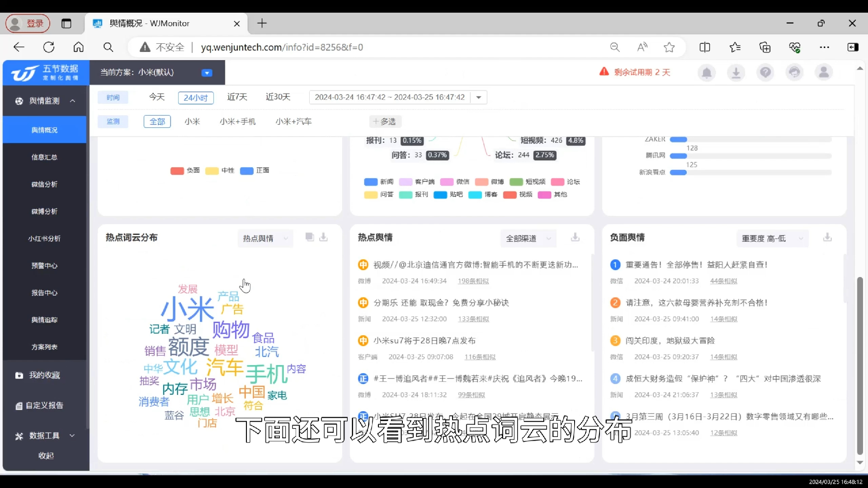868x488 pixels.
Task: Open the 当前方案 scheme dropdown
Action: pos(207,73)
